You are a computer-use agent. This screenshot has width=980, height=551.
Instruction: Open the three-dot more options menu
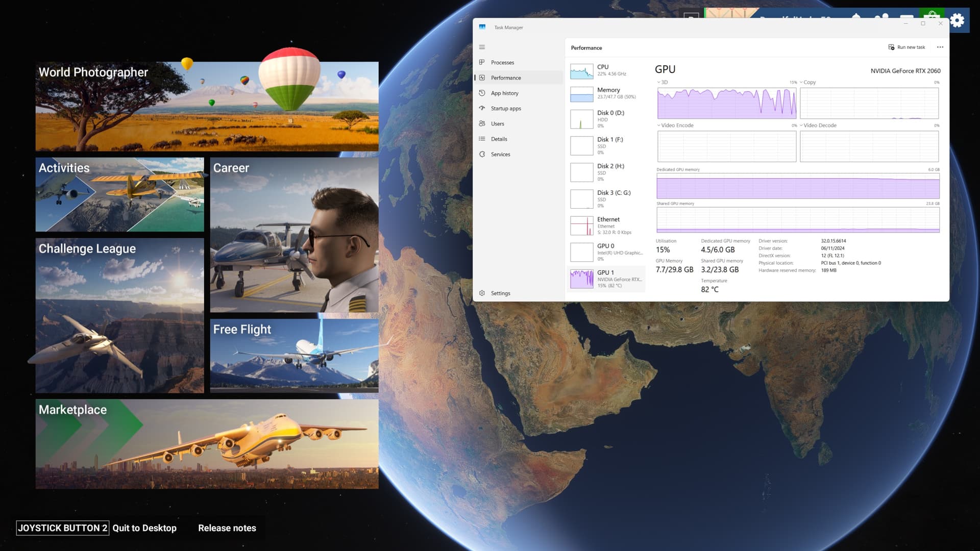940,47
